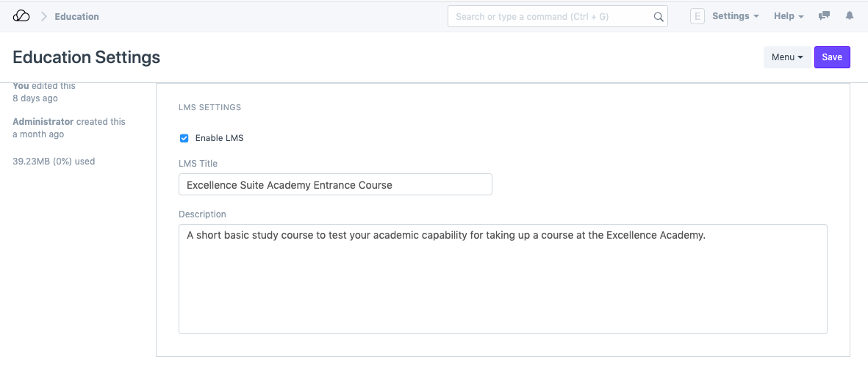This screenshot has height=376, width=868.
Task: Click the "Administrator created this" sidebar entry
Action: (x=69, y=122)
